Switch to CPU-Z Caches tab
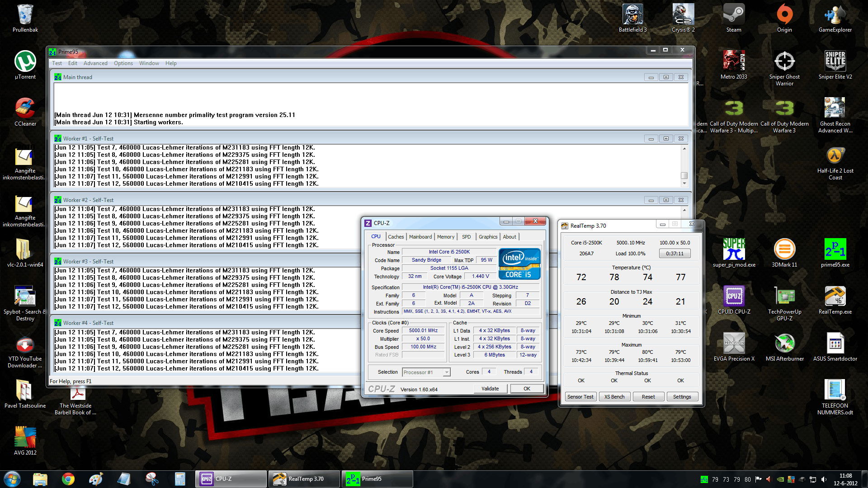This screenshot has height=488, width=868. (x=396, y=237)
